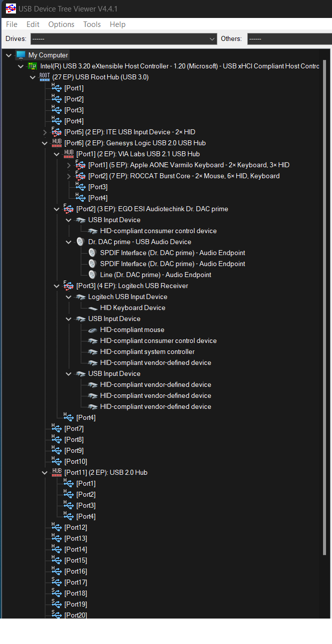The image size is (332, 644).
Task: Click the Port11 USB 2.0 Hub icon
Action: (x=57, y=472)
